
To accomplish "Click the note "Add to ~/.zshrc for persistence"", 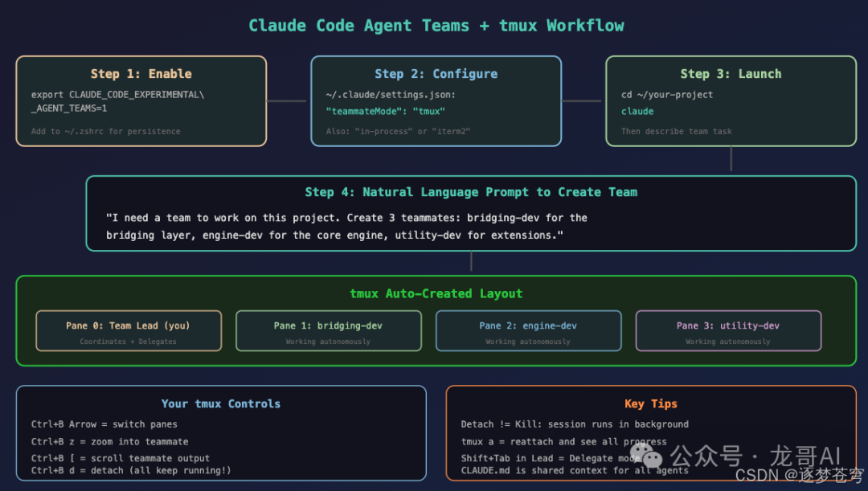I will pyautogui.click(x=106, y=132).
